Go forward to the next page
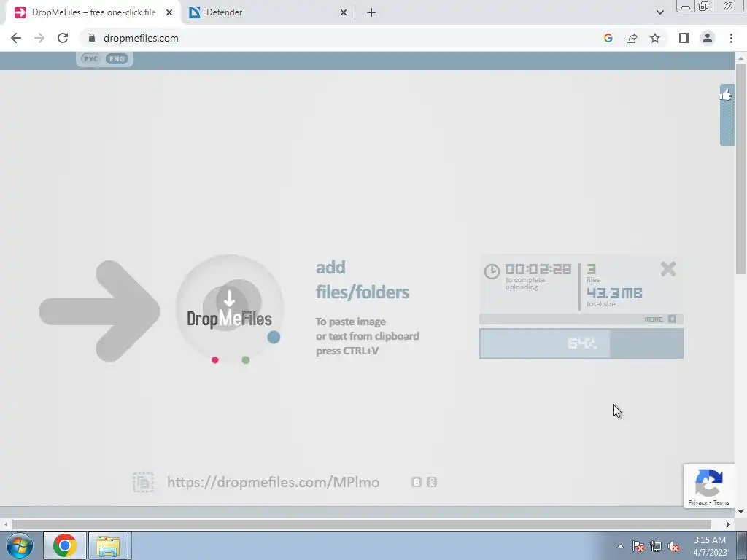747x560 pixels. (39, 38)
